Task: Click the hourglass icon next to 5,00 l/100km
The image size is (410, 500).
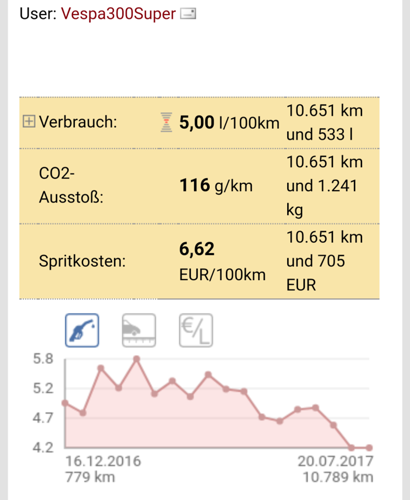Action: [166, 122]
